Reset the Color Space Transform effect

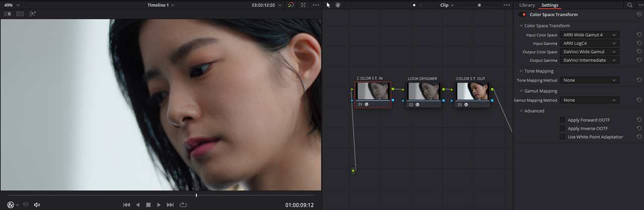click(x=639, y=15)
